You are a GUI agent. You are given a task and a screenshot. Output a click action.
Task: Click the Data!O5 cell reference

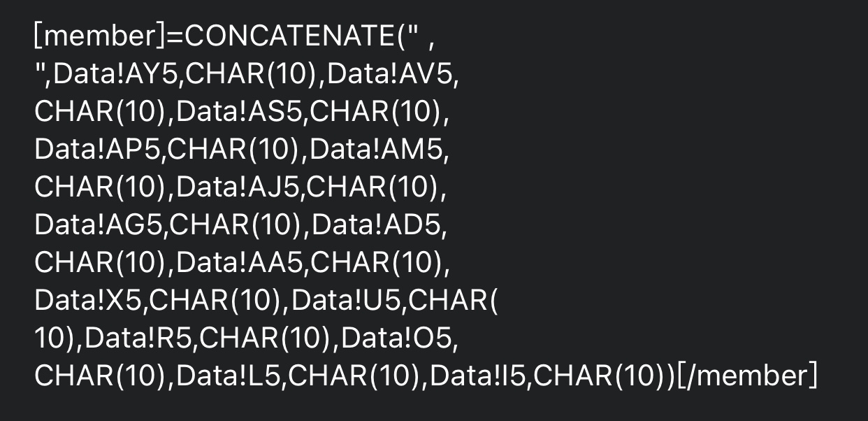[x=398, y=338]
